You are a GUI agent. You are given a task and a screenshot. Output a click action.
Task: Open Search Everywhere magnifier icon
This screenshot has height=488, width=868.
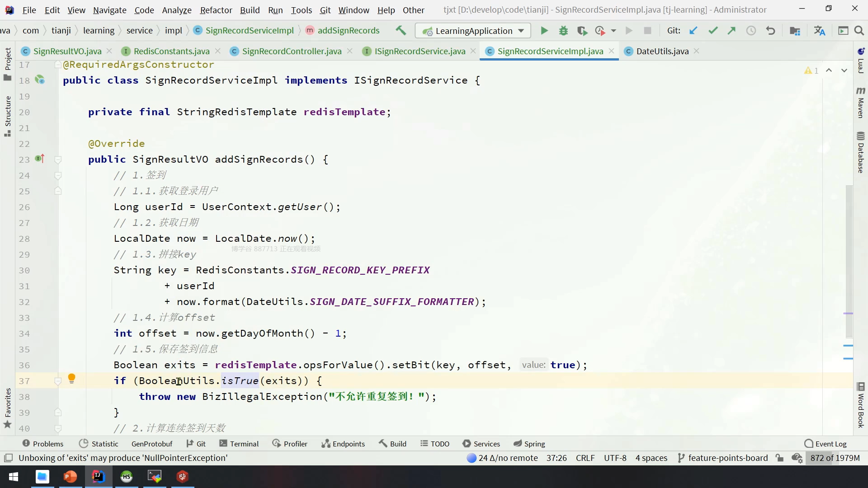[x=859, y=31]
